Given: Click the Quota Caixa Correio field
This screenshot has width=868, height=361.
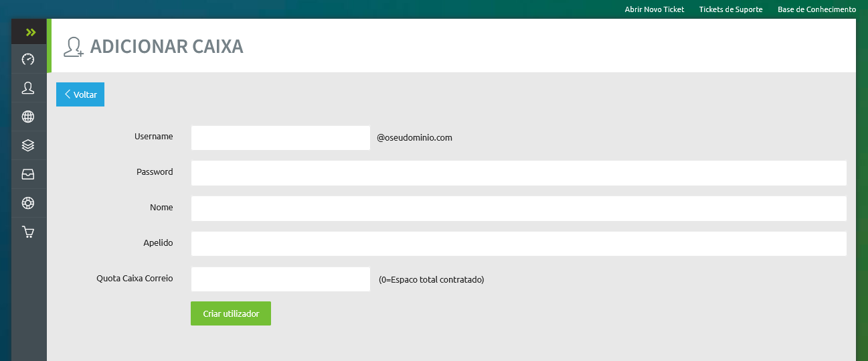Looking at the screenshot, I should (280, 279).
